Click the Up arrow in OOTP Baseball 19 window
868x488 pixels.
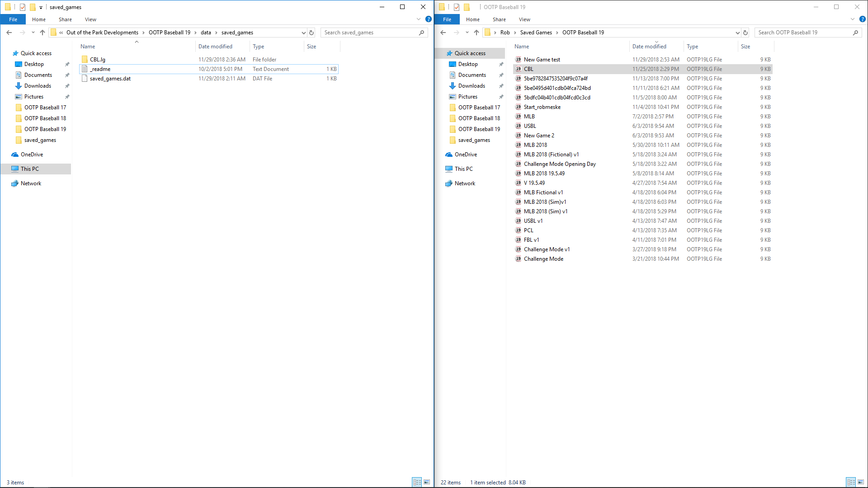476,33
